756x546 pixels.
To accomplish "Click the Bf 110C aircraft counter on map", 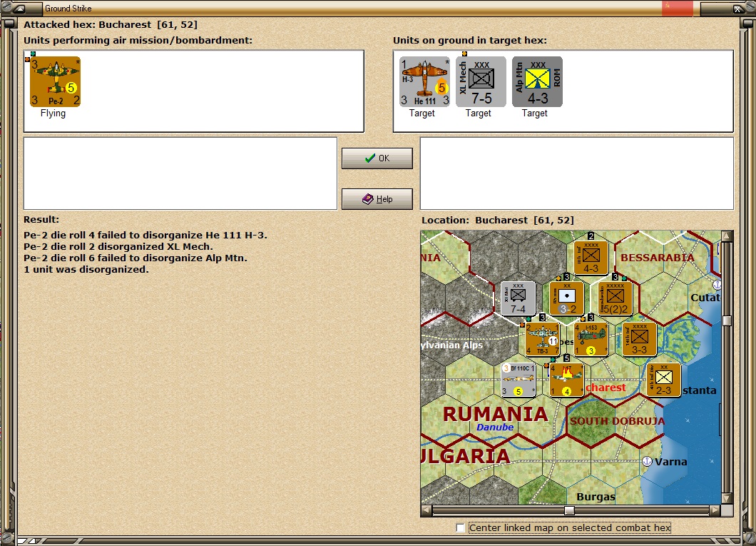I will 519,380.
